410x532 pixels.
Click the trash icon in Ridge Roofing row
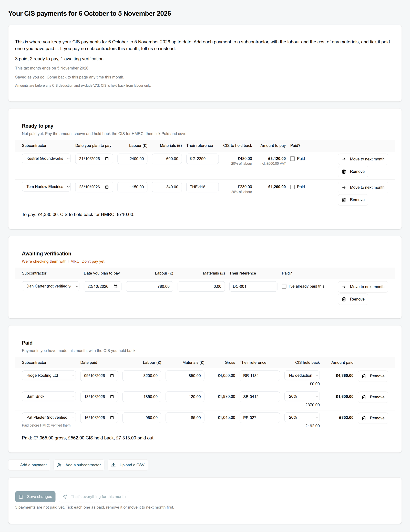pos(364,376)
